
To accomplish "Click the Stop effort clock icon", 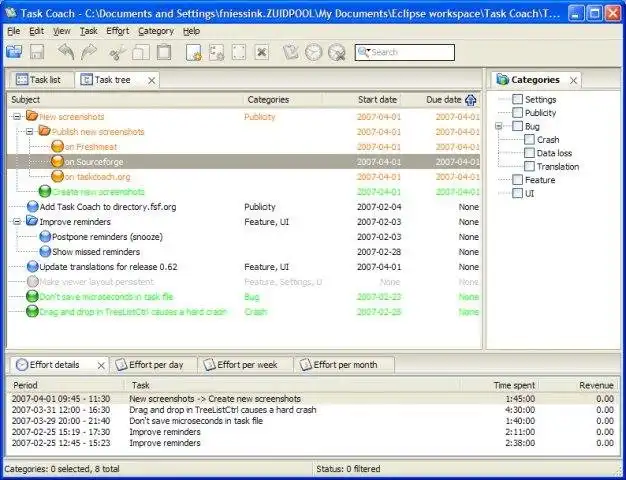I will point(336,52).
